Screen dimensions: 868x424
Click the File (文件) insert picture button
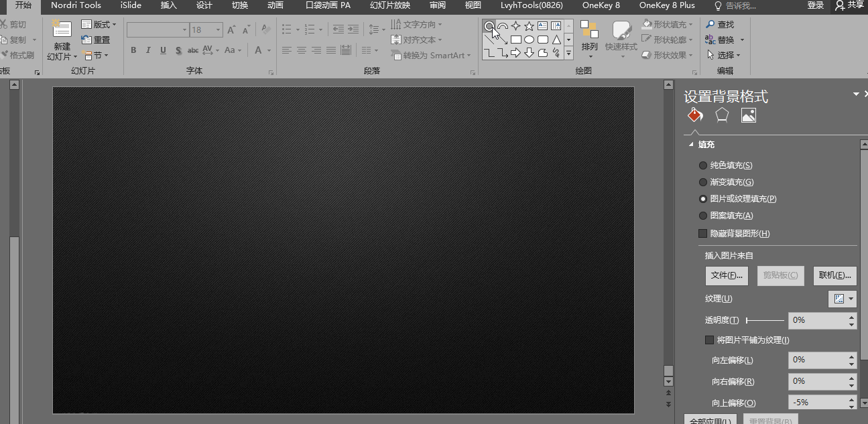click(727, 275)
